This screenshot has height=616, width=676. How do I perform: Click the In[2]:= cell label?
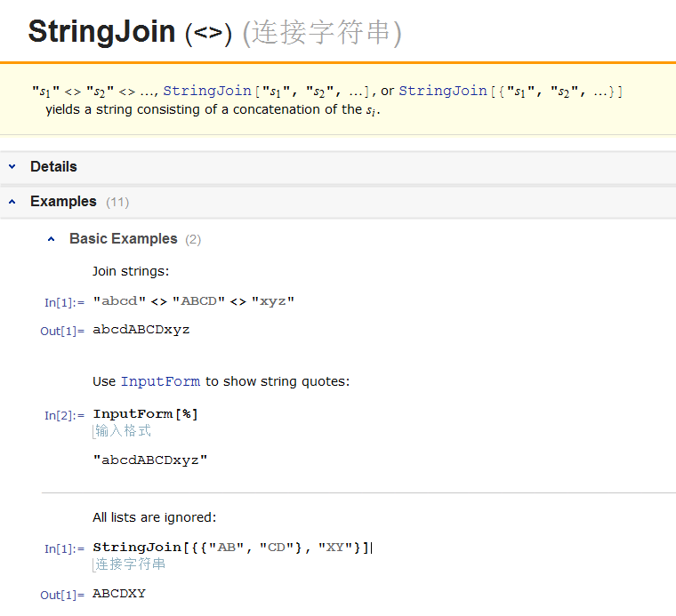[64, 416]
